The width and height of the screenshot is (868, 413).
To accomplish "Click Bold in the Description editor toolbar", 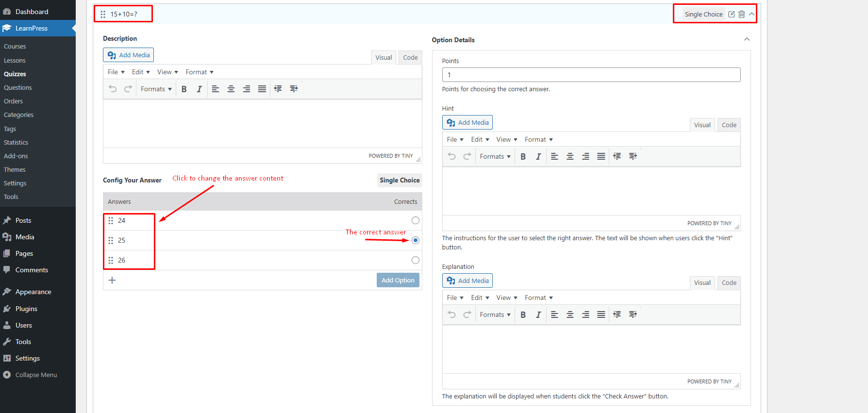I will tap(184, 89).
